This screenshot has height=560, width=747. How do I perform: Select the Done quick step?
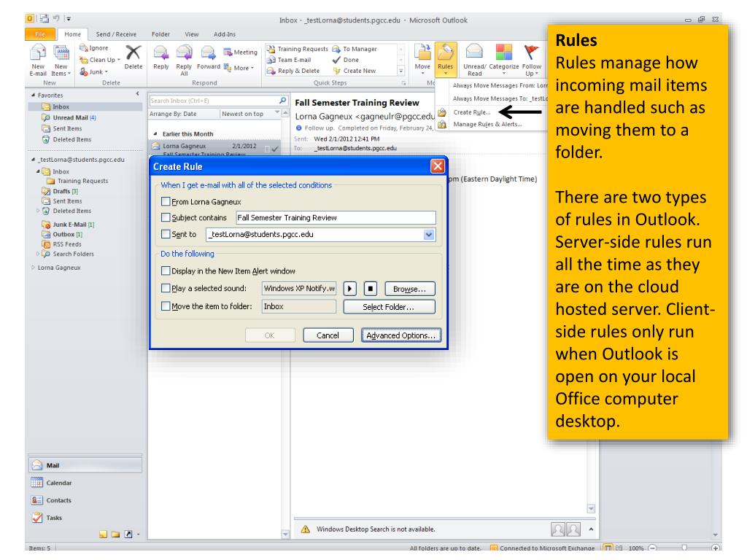pos(346,60)
